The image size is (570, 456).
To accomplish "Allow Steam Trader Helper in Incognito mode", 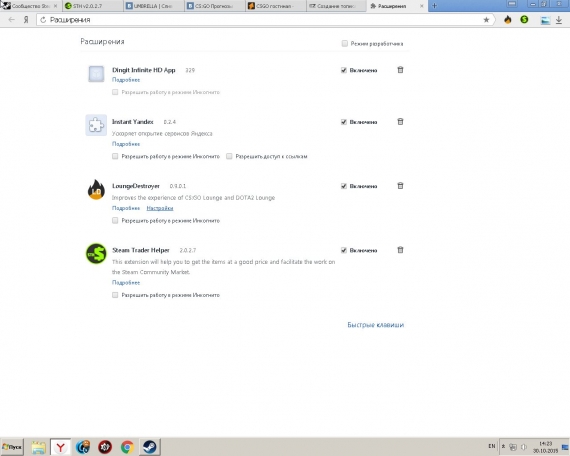I will [x=115, y=295].
